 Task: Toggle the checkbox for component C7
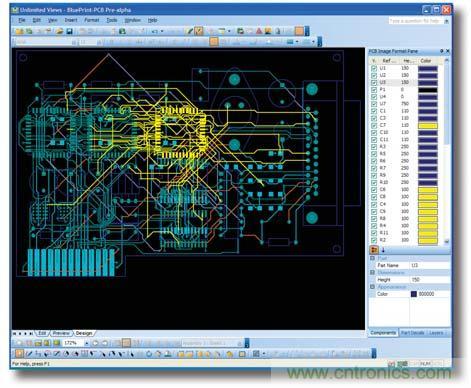[x=374, y=125]
